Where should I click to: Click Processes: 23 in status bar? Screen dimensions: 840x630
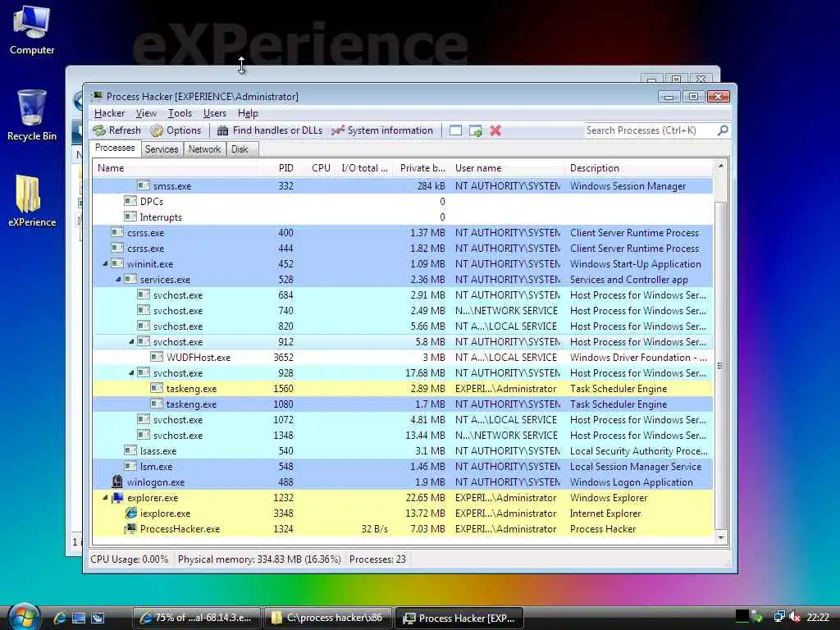tap(377, 559)
